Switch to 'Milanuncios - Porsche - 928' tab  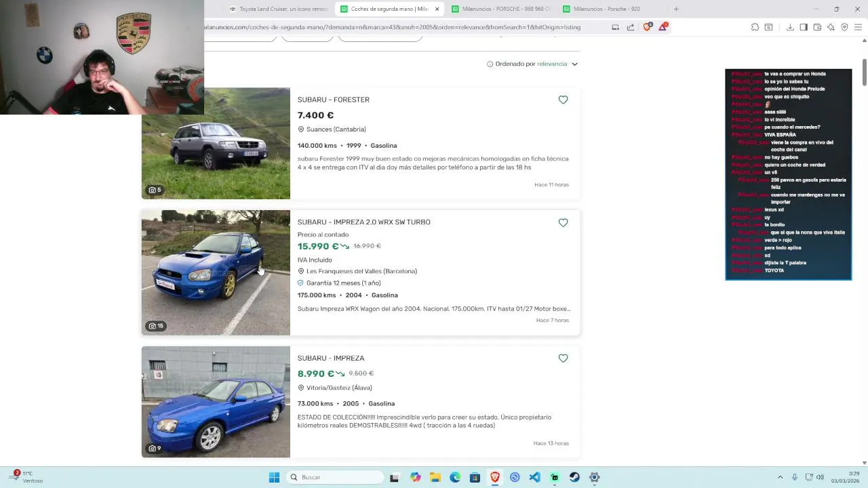[610, 9]
